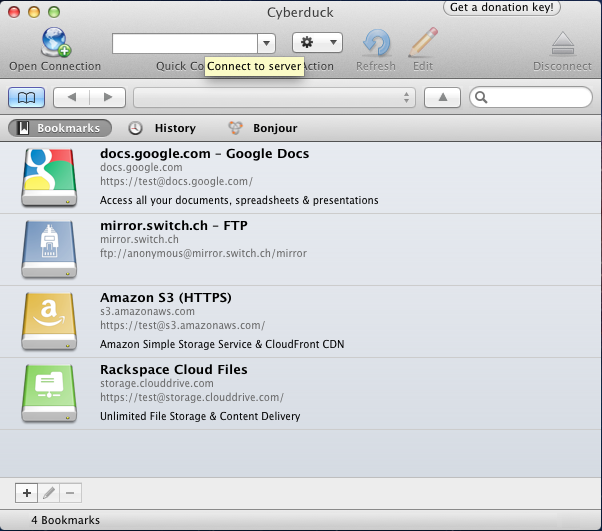Viewport: 602px width, 531px height.
Task: Click the History clock icon
Action: [x=135, y=128]
